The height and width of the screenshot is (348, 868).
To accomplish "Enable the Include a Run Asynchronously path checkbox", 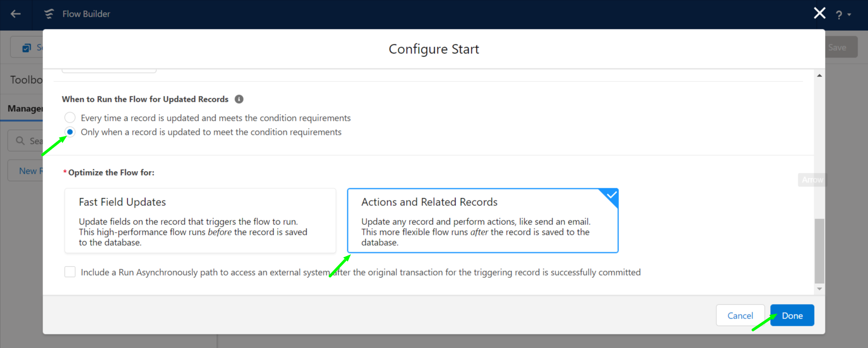I will pyautogui.click(x=70, y=272).
